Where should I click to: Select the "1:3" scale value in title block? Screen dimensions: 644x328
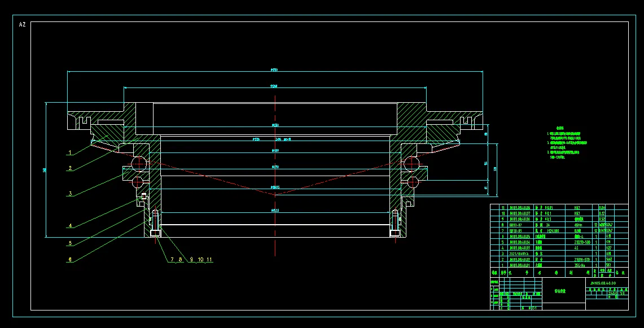[622, 293]
